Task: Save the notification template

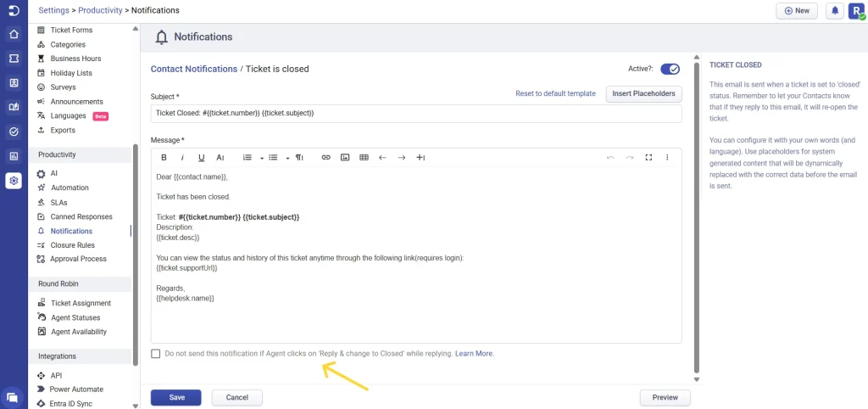Action: point(176,397)
